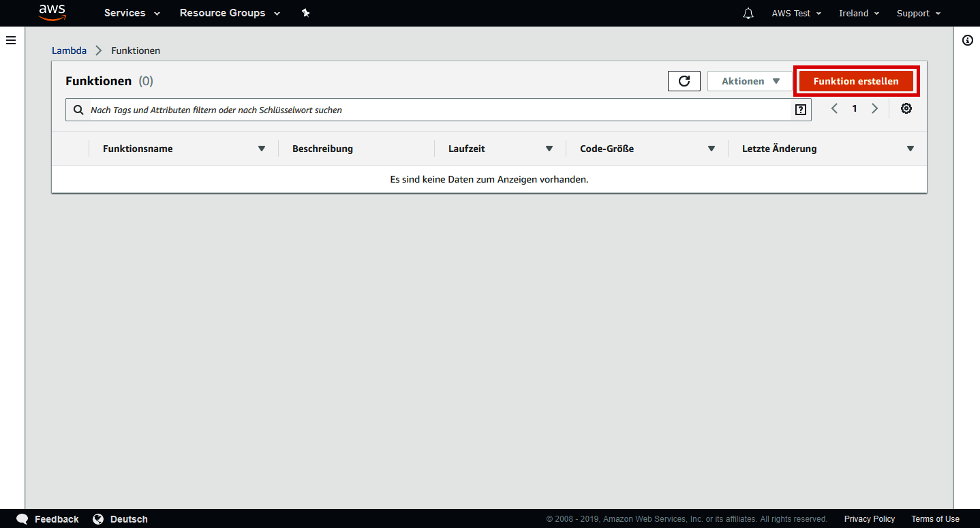Switch region from Ireland
Viewport: 980px width, 528px height.
(858, 13)
